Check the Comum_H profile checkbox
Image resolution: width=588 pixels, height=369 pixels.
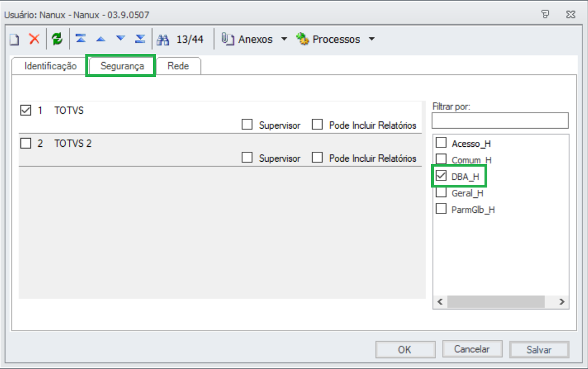[442, 159]
